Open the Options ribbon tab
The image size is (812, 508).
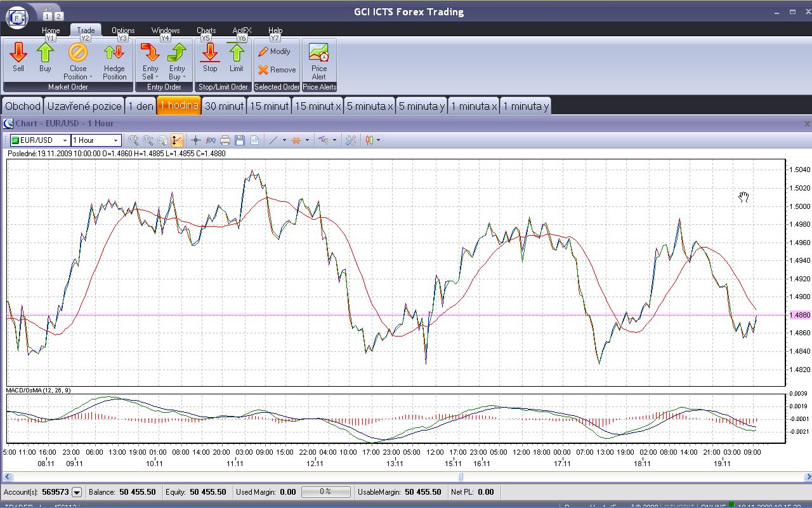pos(123,30)
